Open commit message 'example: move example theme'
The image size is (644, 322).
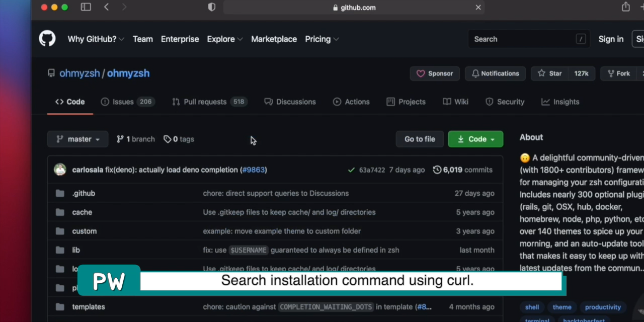[x=282, y=231]
